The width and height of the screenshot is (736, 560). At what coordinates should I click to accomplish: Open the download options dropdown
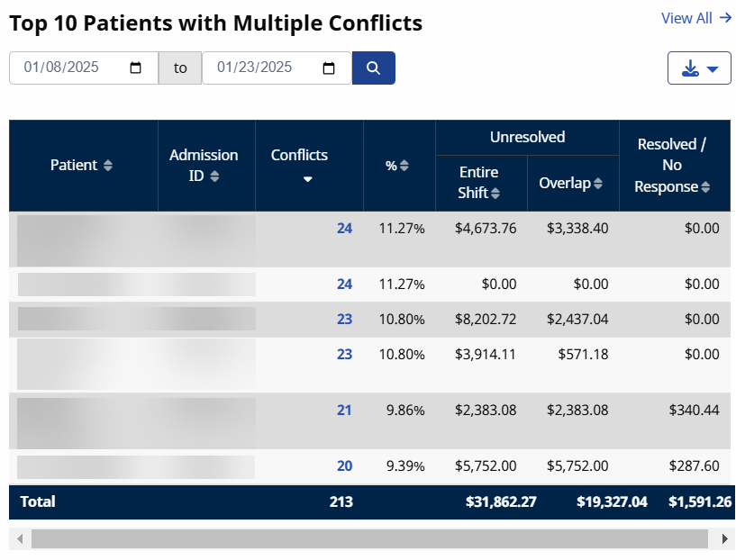coord(699,68)
